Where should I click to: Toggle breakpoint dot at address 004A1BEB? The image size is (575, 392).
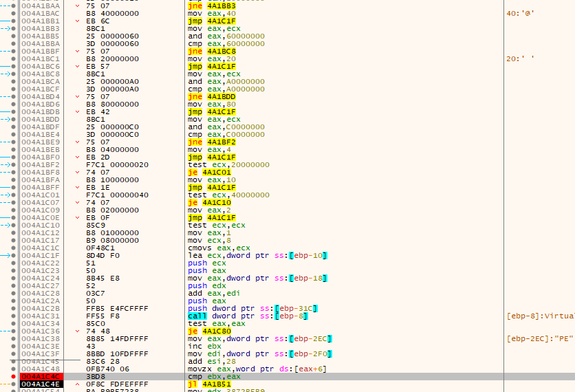coord(14,150)
